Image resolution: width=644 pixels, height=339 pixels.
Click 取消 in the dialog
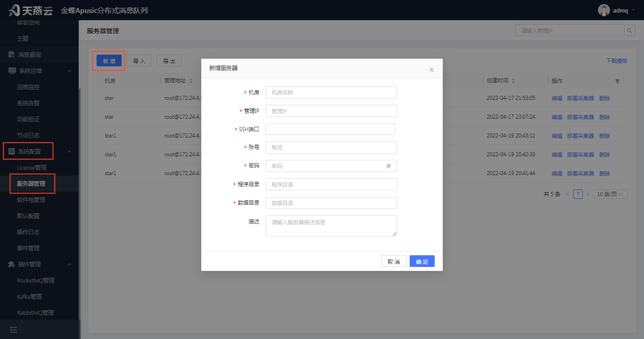tap(394, 262)
